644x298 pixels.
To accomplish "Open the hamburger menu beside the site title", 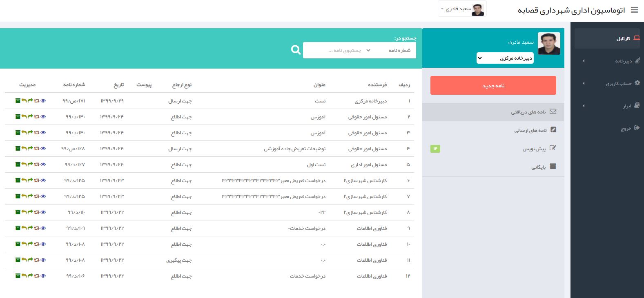I will click(x=634, y=10).
